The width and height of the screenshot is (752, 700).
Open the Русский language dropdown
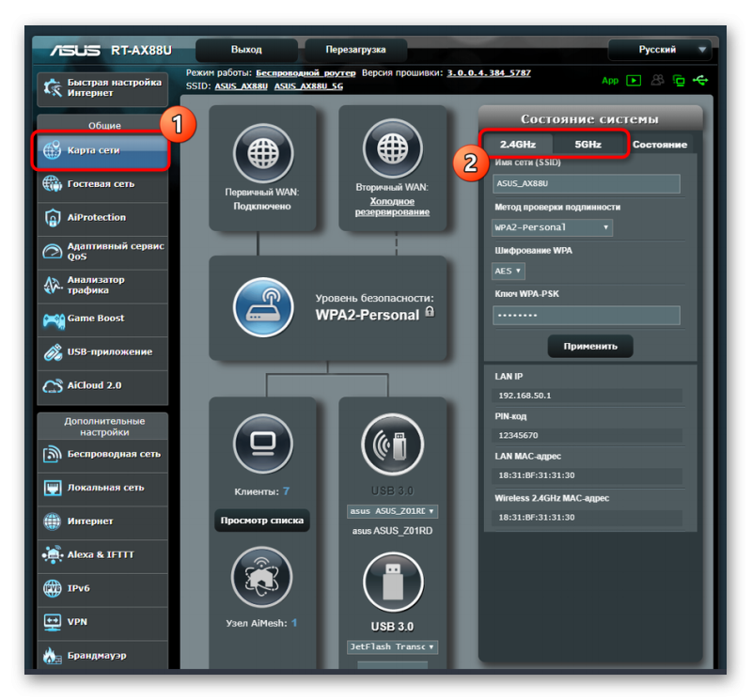660,50
